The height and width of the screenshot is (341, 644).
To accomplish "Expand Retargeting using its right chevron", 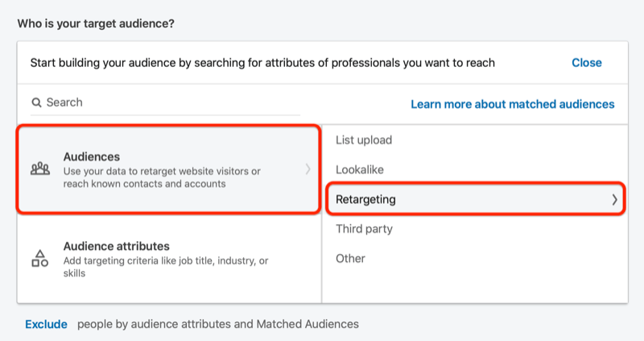I will tap(614, 199).
